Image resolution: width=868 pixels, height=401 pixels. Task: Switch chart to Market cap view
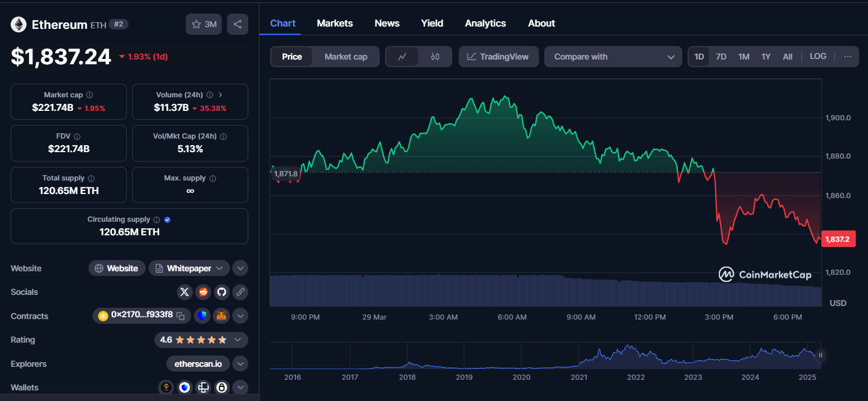pyautogui.click(x=346, y=57)
